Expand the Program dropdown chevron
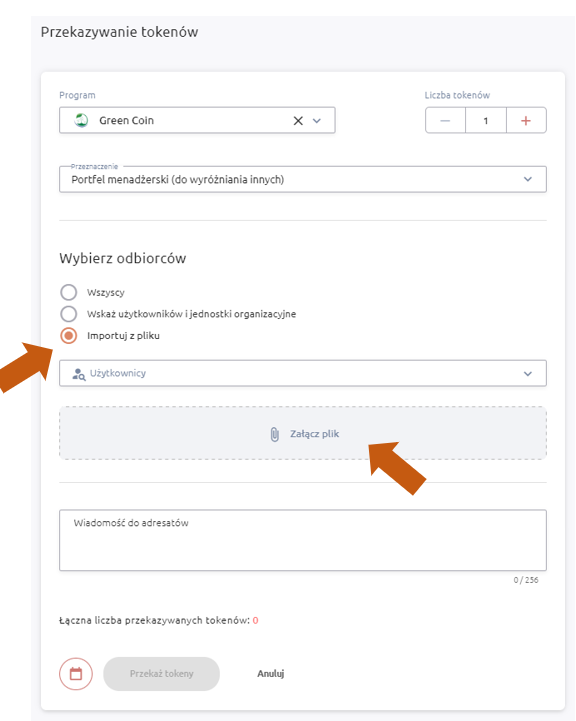Image resolution: width=576 pixels, height=721 pixels. pyautogui.click(x=317, y=120)
